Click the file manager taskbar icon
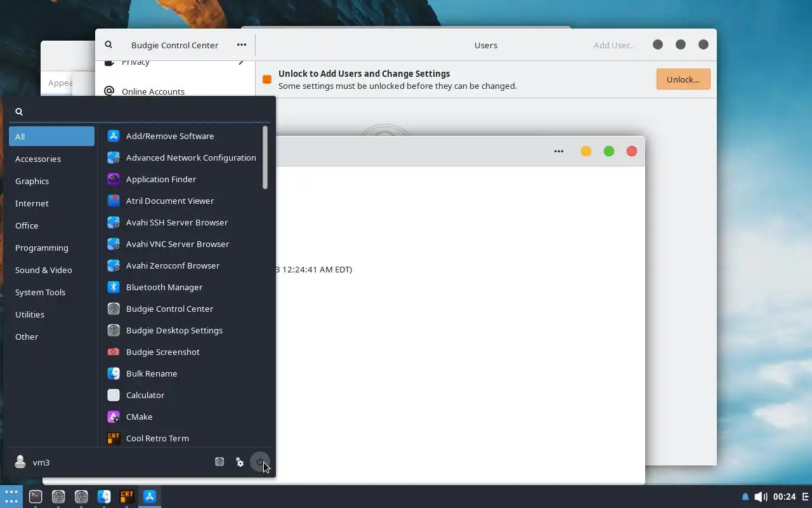The height and width of the screenshot is (508, 812). click(x=104, y=497)
